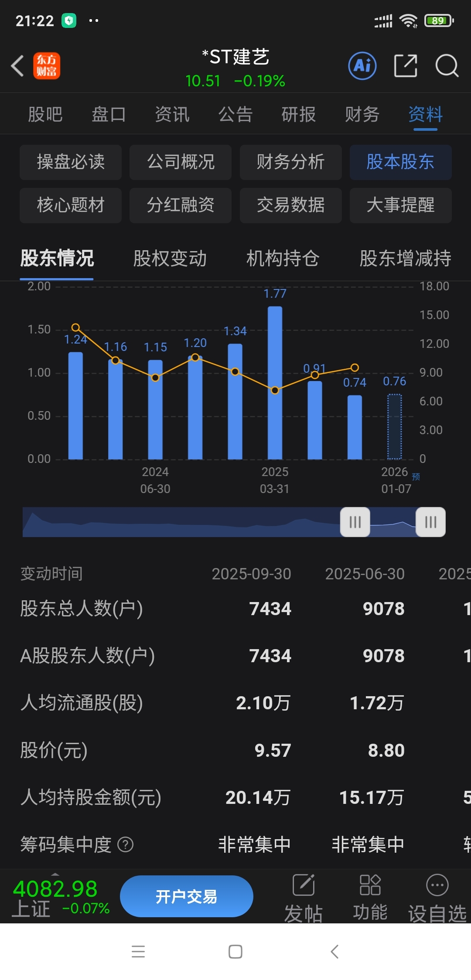
Task: Grab the right range slider handle
Action: point(430,522)
